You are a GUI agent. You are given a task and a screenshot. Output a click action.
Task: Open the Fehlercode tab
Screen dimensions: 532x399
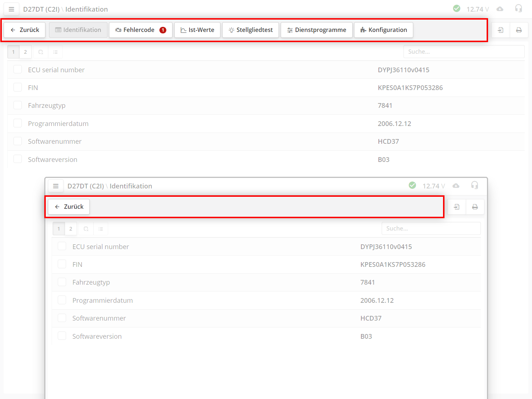[141, 30]
